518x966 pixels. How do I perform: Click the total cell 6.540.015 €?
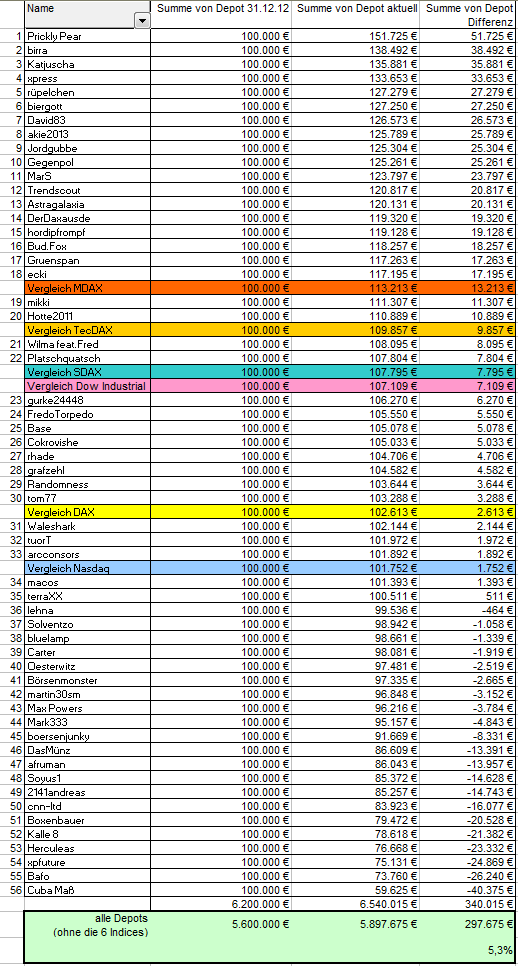(x=356, y=904)
